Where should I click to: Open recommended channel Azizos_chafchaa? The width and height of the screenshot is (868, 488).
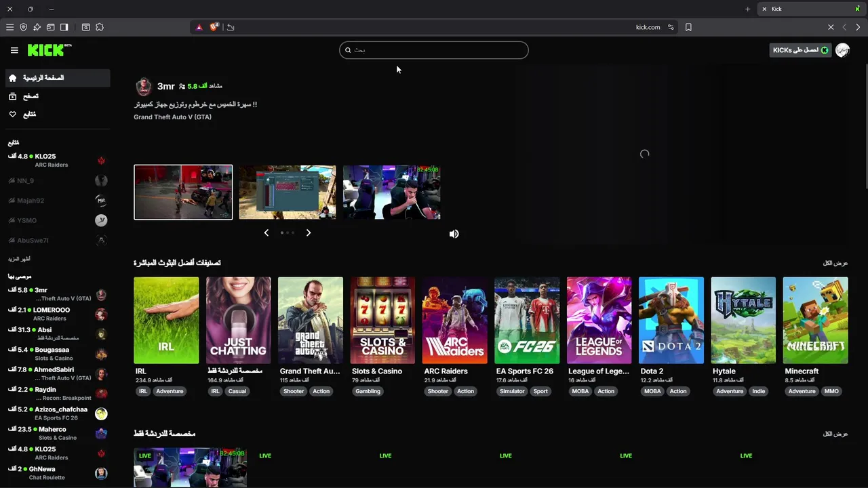click(x=57, y=413)
